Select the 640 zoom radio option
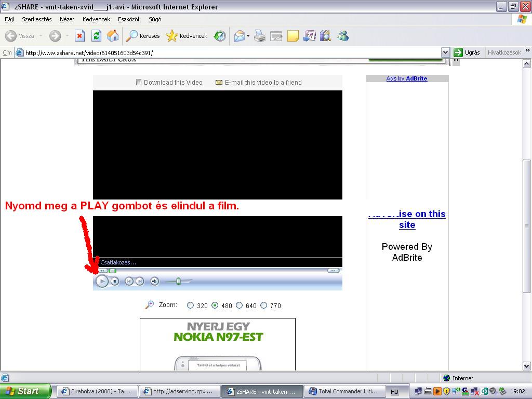This screenshot has width=532, height=399. pyautogui.click(x=239, y=305)
